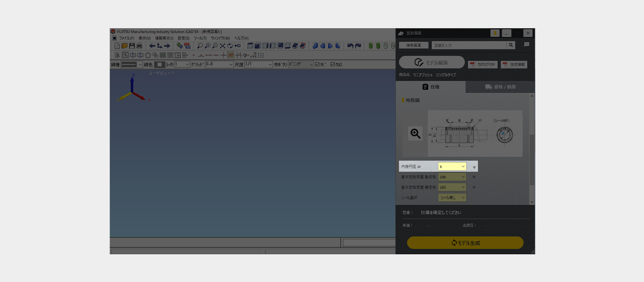Click the Open file folder icon
Image resolution: width=644 pixels, height=282 pixels.
124,46
